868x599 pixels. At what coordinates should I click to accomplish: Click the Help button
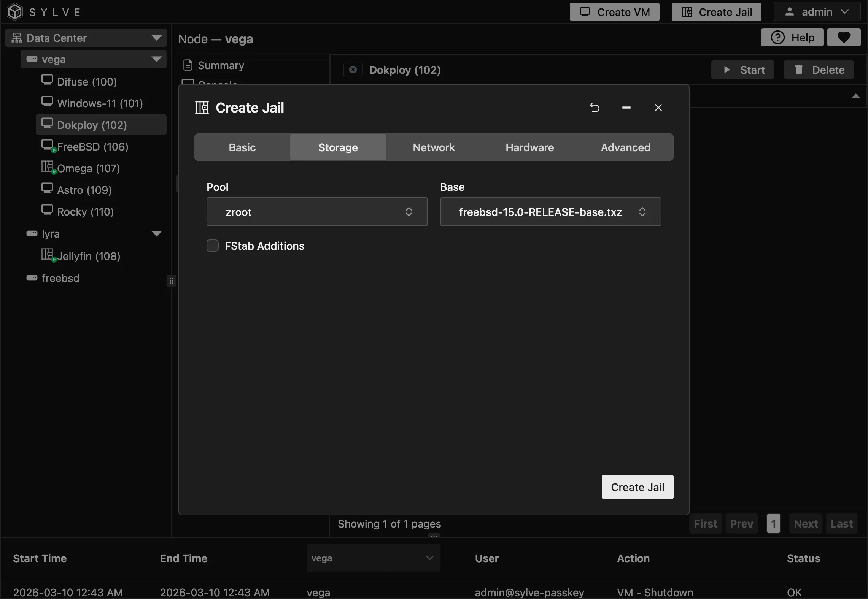[792, 37]
